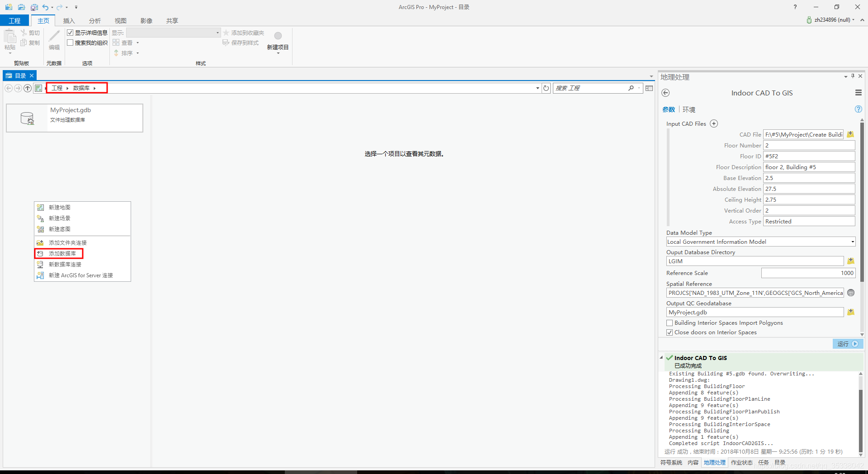This screenshot has height=474, width=868.
Task: Click the Cut (剪切) scissors icon
Action: 24,33
